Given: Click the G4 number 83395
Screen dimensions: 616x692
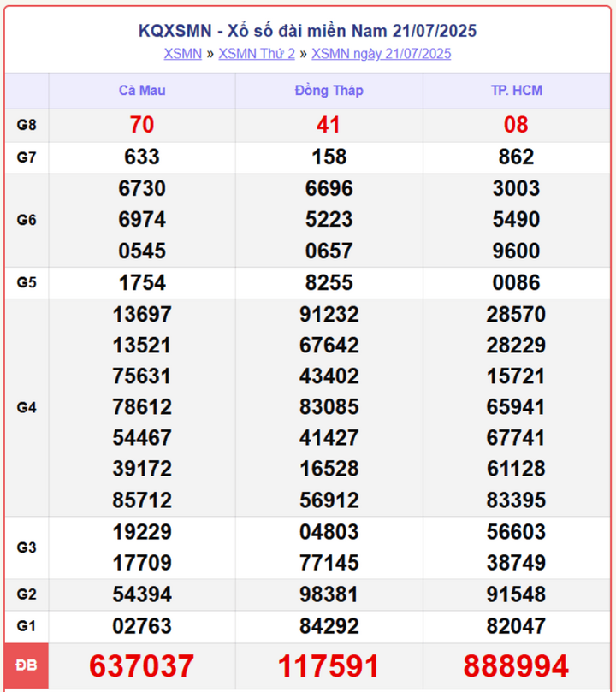Looking at the screenshot, I should (516, 500).
